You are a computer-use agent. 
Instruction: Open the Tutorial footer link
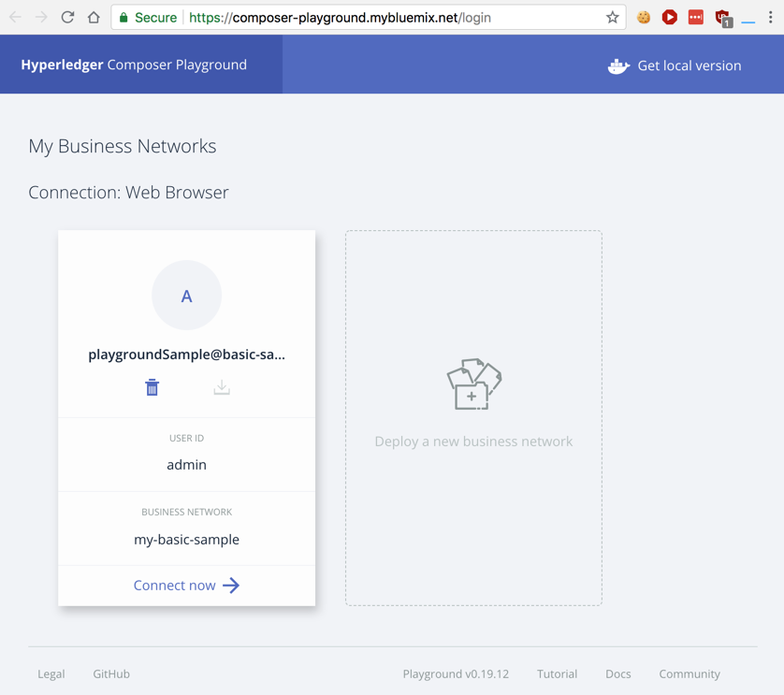557,673
